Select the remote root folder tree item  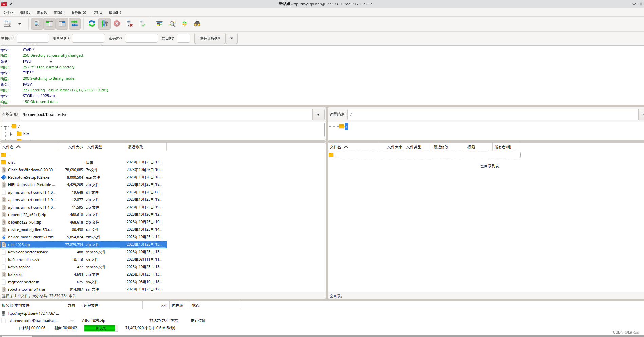coord(347,126)
